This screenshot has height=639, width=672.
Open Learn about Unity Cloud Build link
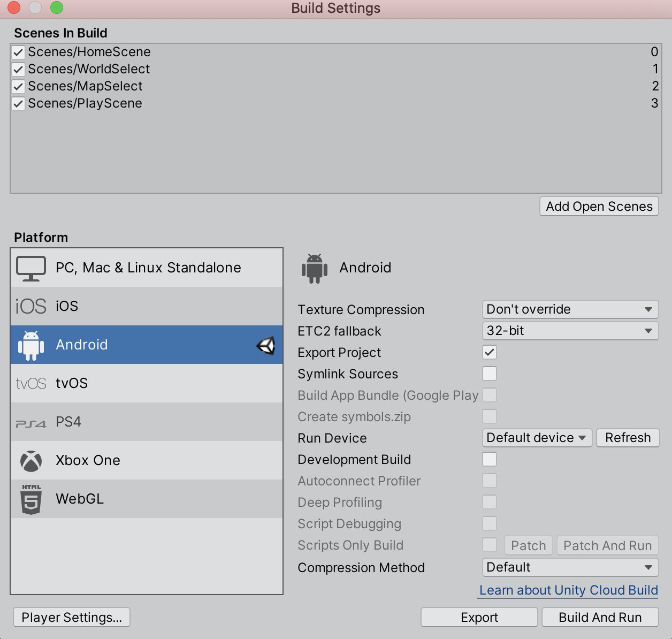[x=569, y=590]
